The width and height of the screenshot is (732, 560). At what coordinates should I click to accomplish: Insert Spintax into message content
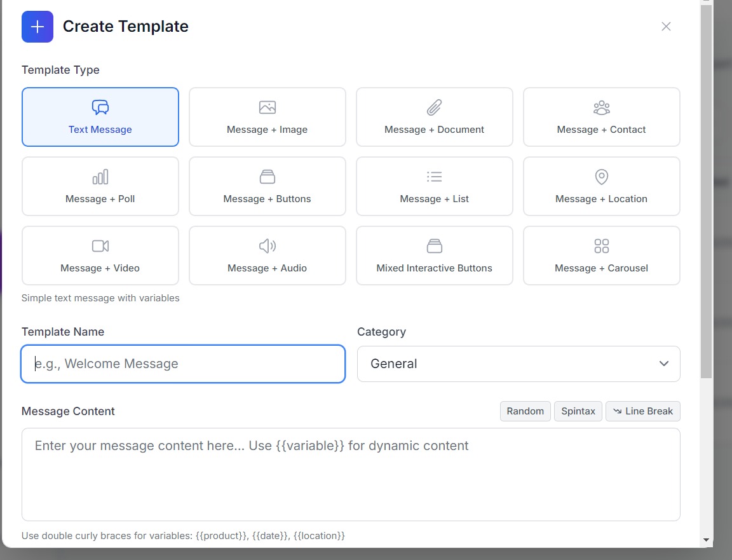[x=578, y=411]
